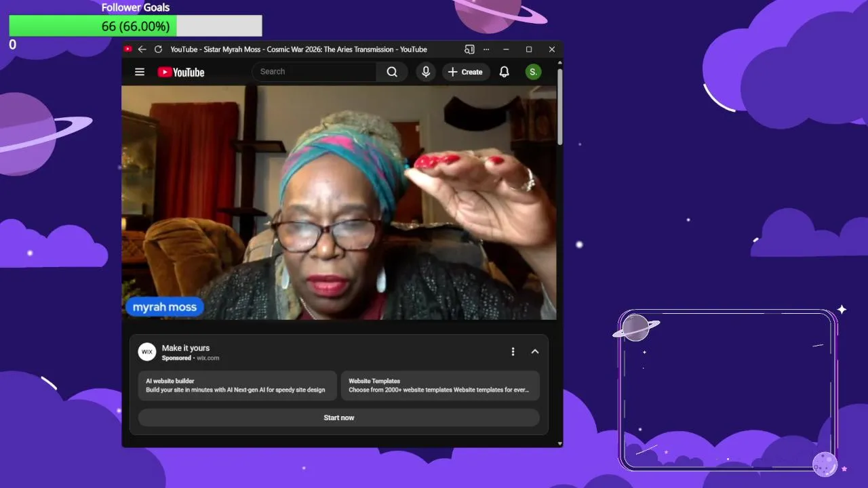Reload the page with the refresh icon

[x=158, y=49]
